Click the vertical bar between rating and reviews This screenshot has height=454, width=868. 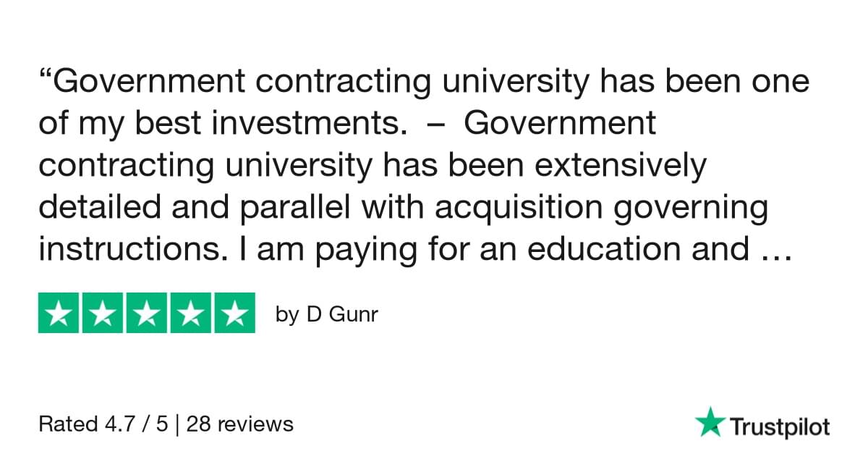(179, 424)
